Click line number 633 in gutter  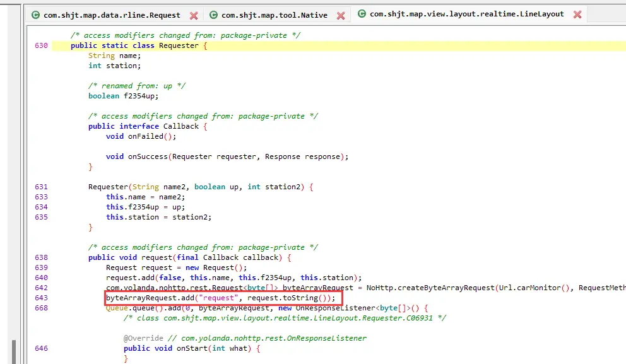41,197
